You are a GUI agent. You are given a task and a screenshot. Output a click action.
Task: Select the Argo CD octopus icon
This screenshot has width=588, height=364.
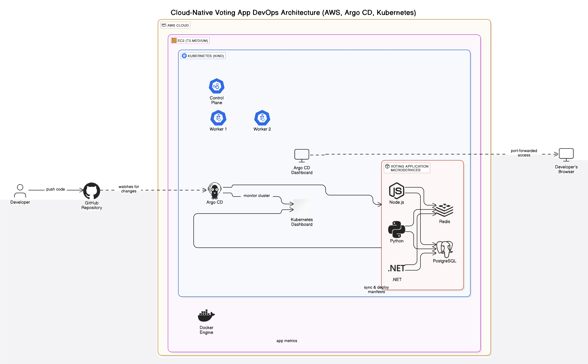[215, 191]
